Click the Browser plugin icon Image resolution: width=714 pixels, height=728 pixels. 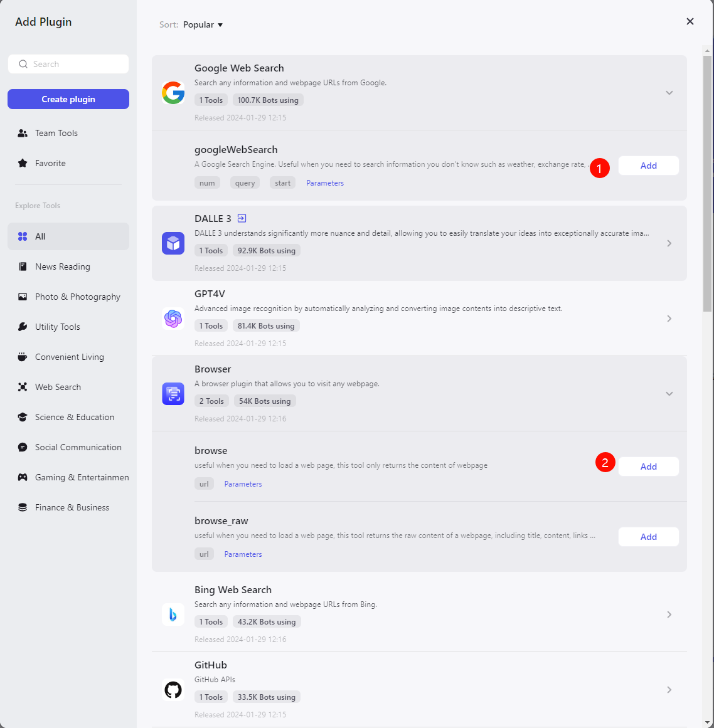pos(173,394)
